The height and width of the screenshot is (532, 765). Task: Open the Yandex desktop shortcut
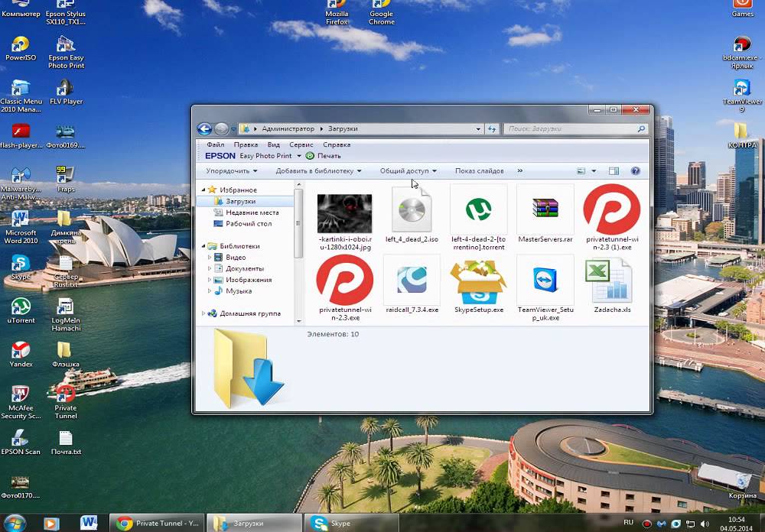(x=21, y=355)
